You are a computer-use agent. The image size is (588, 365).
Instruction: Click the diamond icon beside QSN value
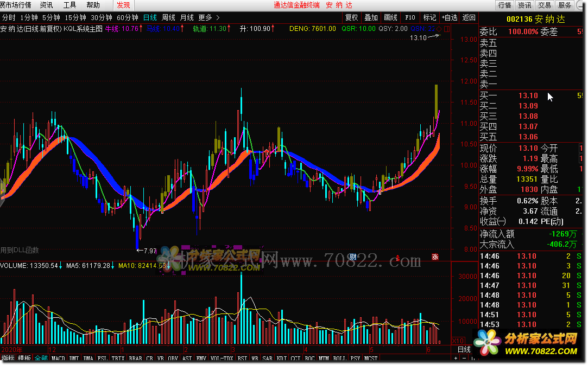click(x=439, y=29)
